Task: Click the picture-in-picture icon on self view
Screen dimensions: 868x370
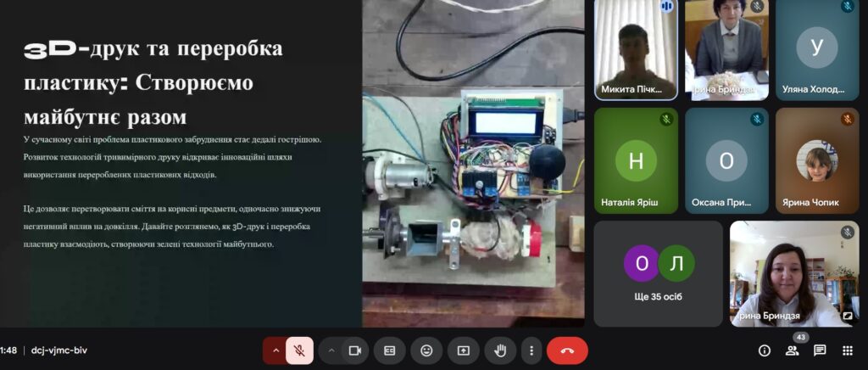Action: pyautogui.click(x=847, y=317)
